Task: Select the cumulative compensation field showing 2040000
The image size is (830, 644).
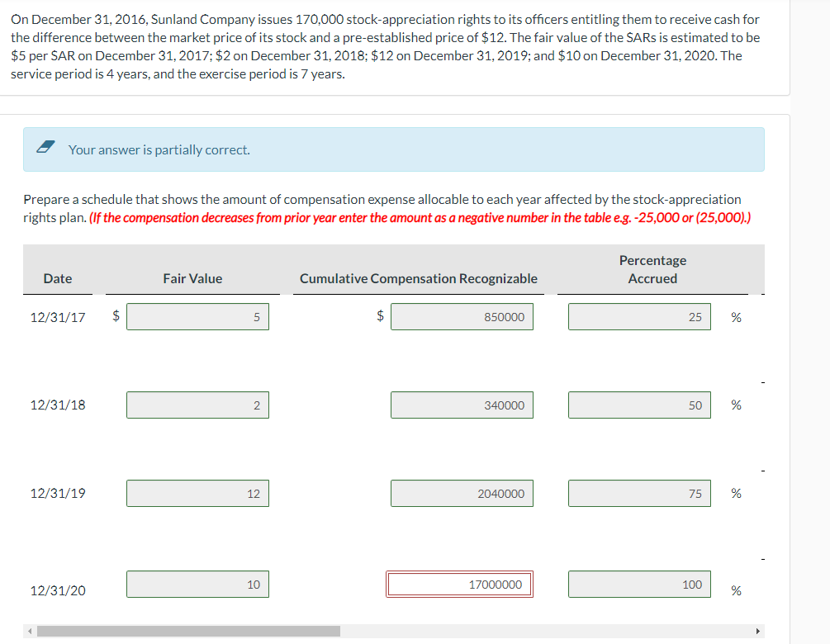Action: click(x=462, y=493)
